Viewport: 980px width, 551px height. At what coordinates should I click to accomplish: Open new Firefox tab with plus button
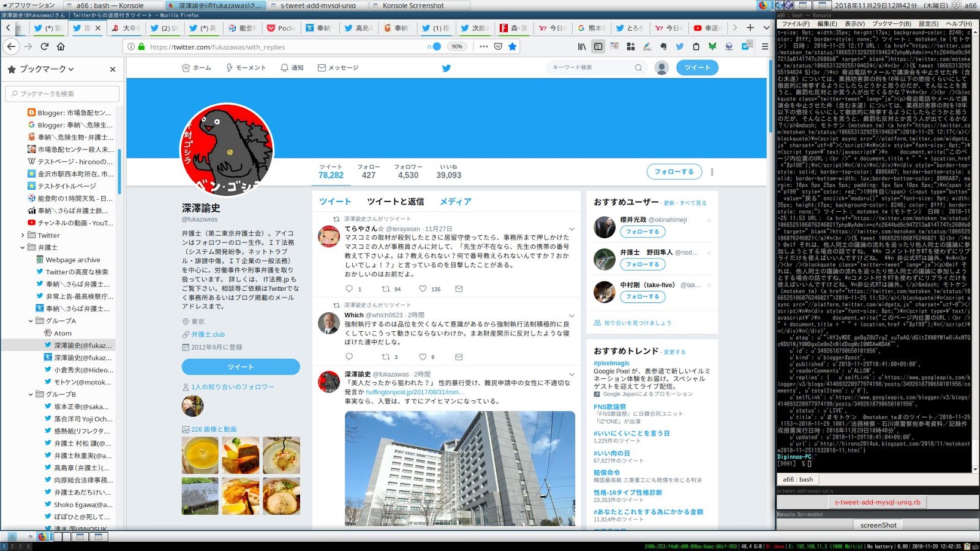[x=750, y=28]
